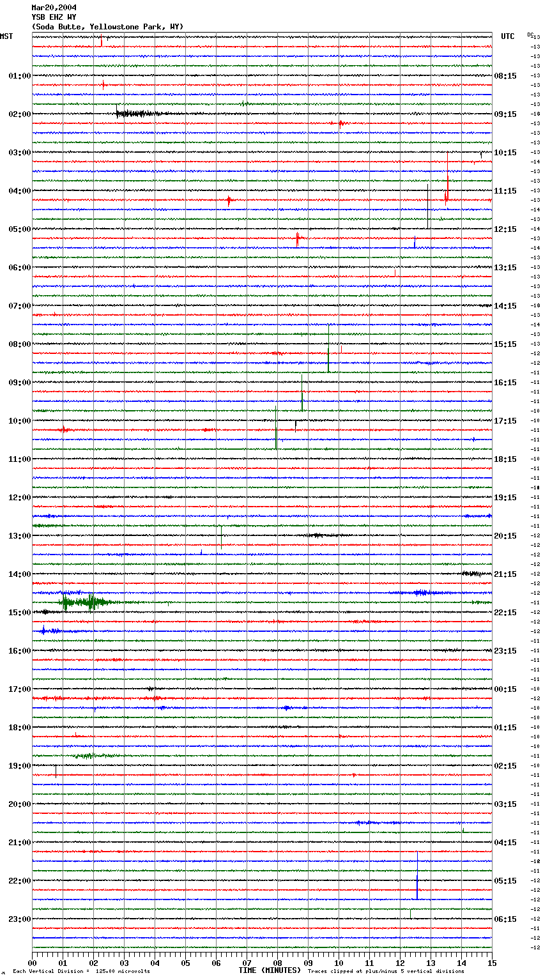Select the 02:00 MST time label
Viewport: 543px width, 980px height.
19,114
